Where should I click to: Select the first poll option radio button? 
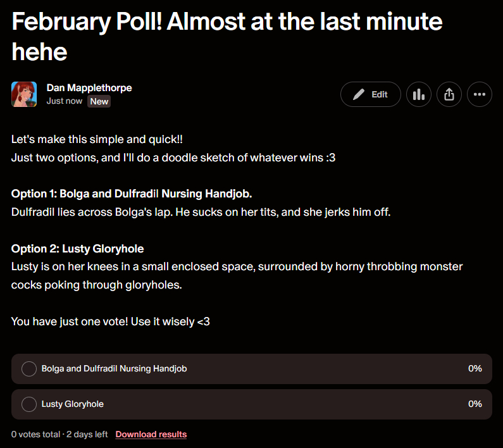[x=29, y=368]
